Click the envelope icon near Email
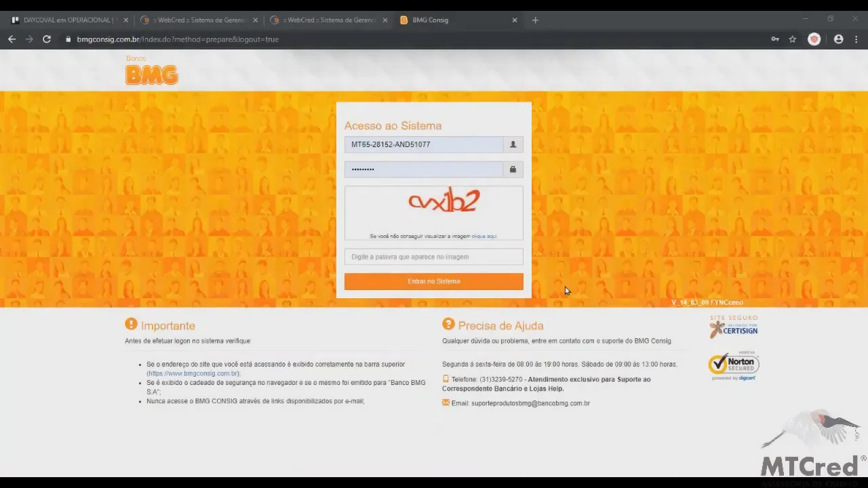The image size is (868, 488). [x=446, y=403]
